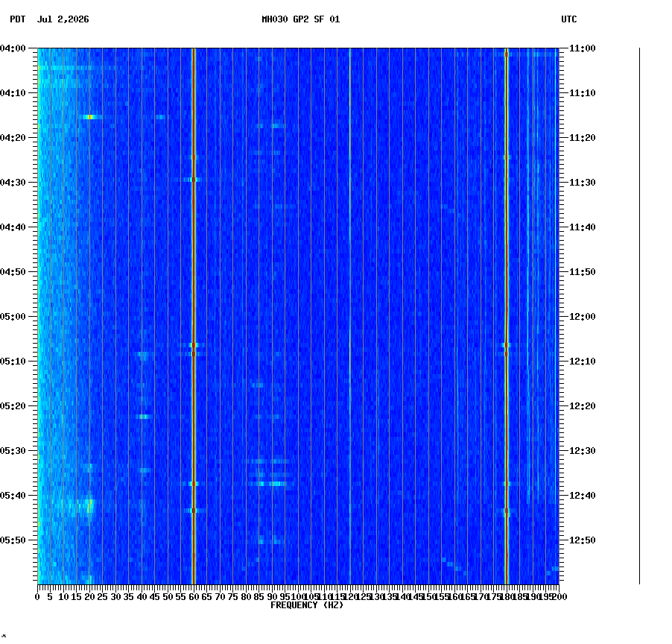This screenshot has height=644, width=672.
Task: Click the 11:00 UTC time label
Action: [x=583, y=48]
